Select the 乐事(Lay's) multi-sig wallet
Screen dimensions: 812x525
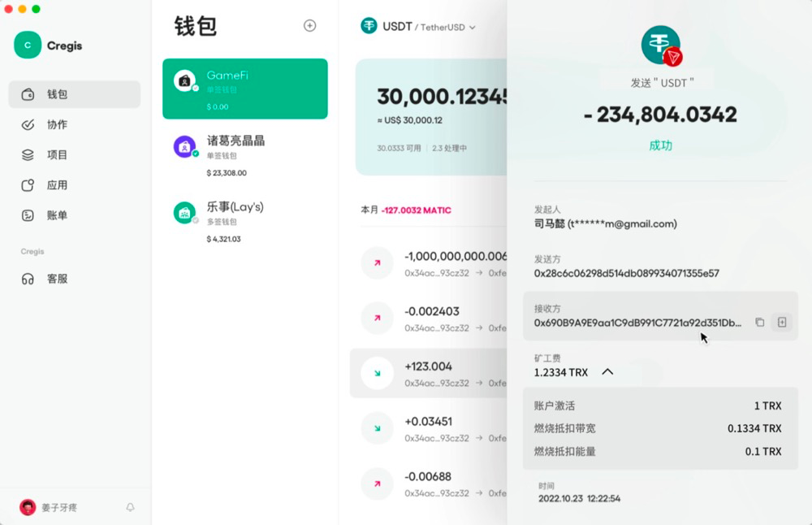[245, 222]
